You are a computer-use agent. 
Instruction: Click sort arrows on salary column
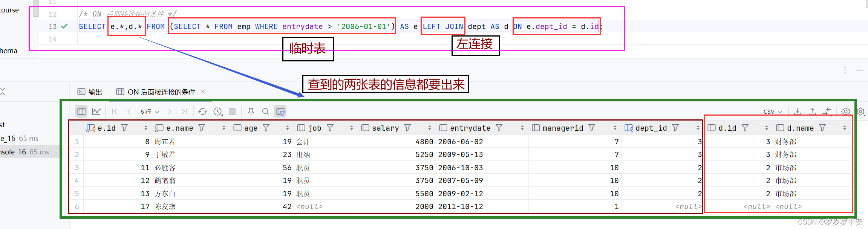(x=429, y=128)
